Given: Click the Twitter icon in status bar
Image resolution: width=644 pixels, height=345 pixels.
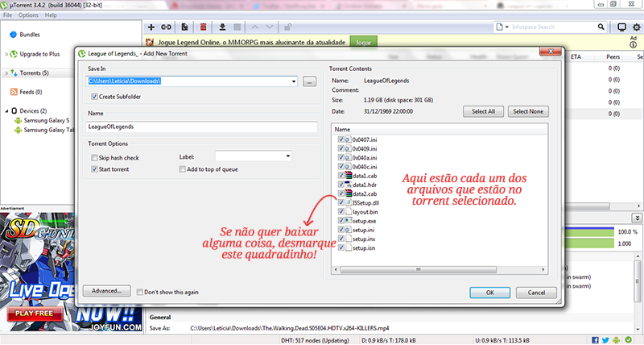Looking at the screenshot, I should point(605,340).
